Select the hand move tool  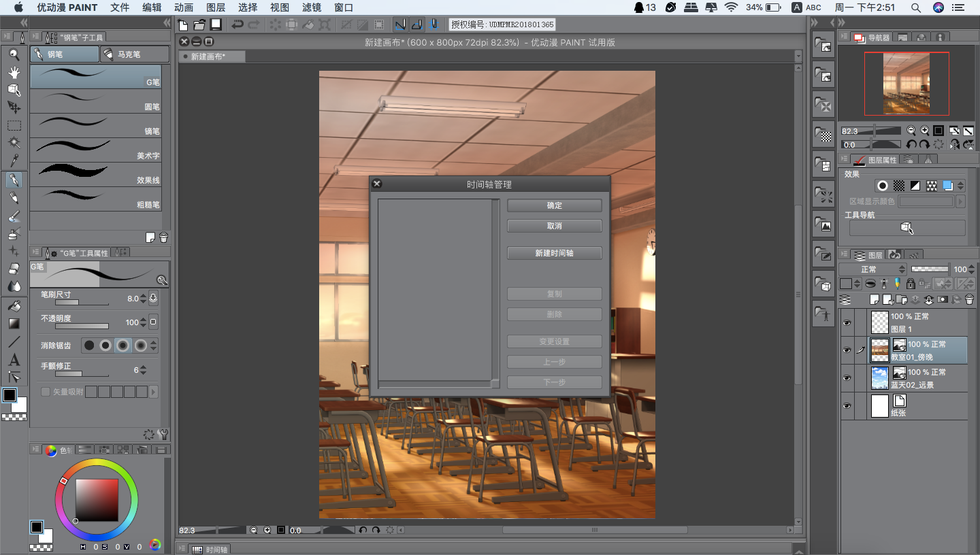(x=14, y=72)
